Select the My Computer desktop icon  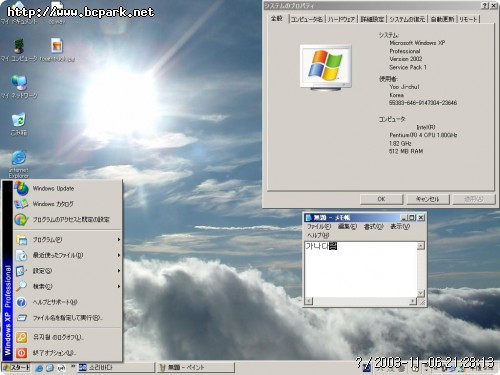click(19, 50)
